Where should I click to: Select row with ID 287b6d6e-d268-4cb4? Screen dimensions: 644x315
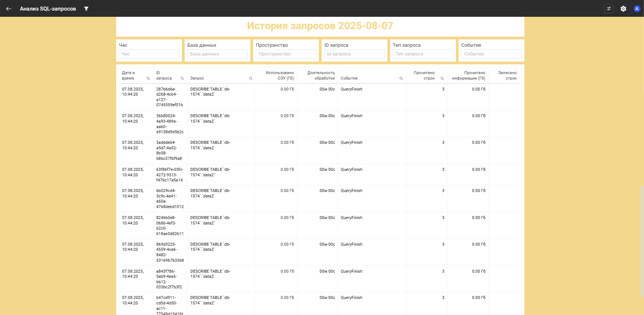[x=169, y=97]
